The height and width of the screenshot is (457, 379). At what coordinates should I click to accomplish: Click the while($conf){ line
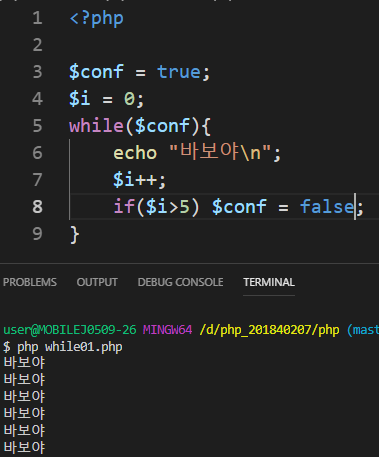click(x=140, y=126)
